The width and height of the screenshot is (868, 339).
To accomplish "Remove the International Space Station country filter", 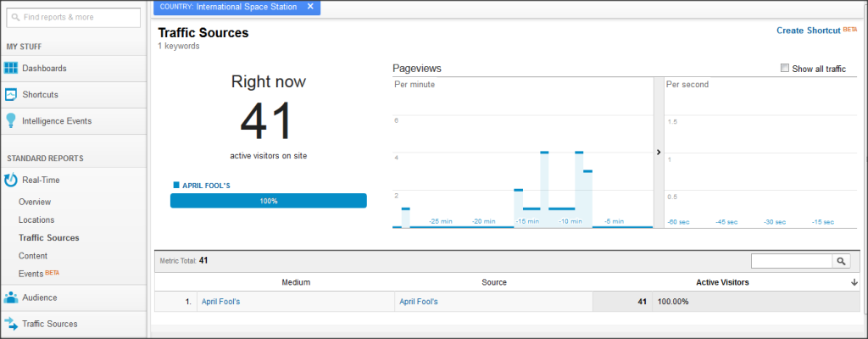I will (310, 7).
